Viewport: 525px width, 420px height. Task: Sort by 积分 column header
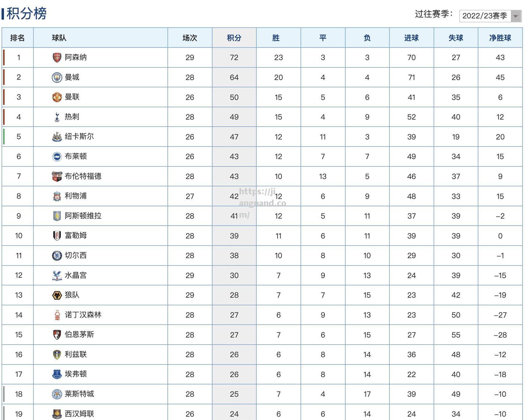click(234, 38)
